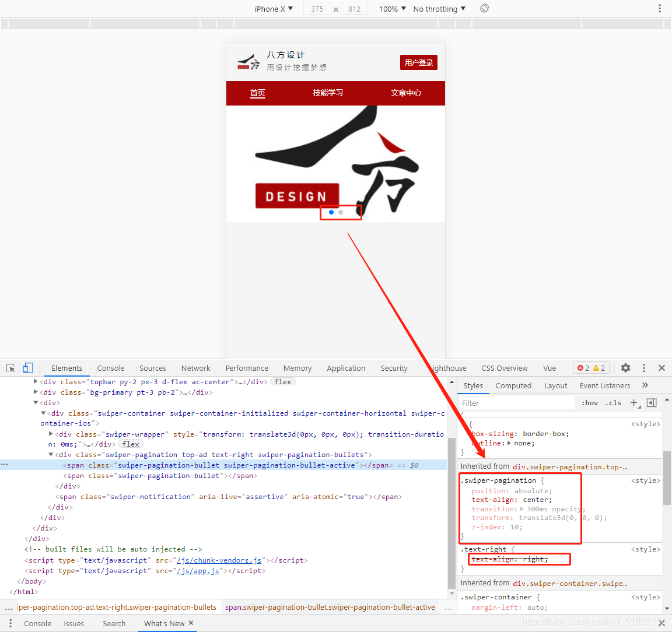Collapse the swiper-container div node
672x632 pixels.
[43, 413]
